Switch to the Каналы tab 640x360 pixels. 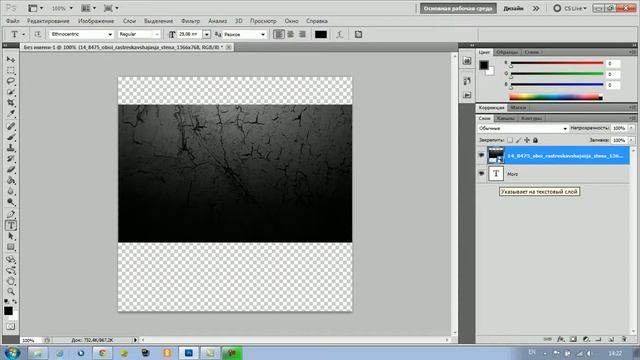tap(505, 118)
